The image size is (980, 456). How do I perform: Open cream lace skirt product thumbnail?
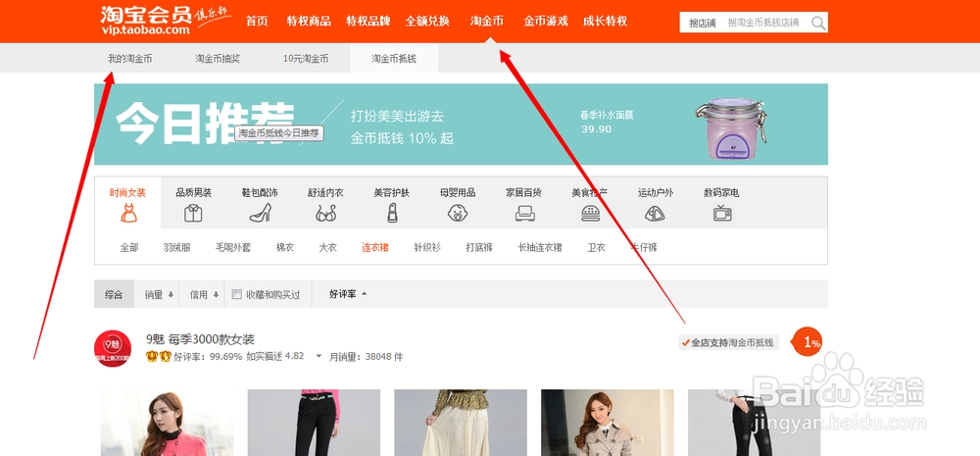pyautogui.click(x=460, y=423)
